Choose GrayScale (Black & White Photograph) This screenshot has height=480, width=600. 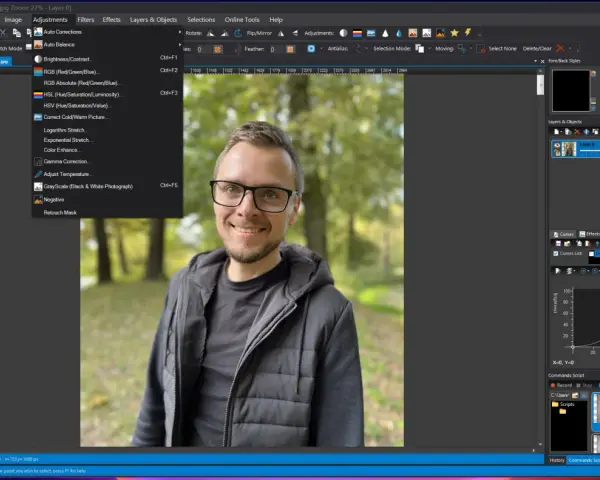[x=107, y=186]
